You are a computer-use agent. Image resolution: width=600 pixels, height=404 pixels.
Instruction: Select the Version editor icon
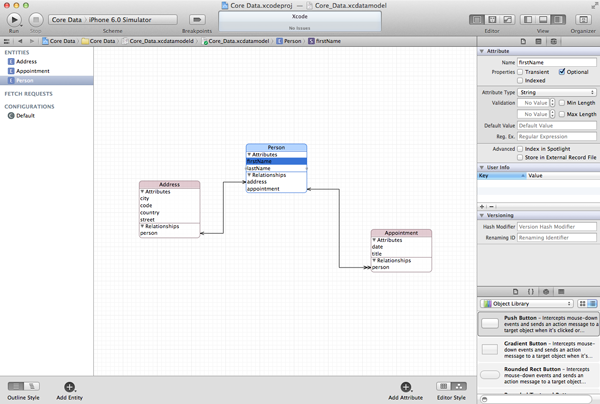pyautogui.click(x=507, y=20)
